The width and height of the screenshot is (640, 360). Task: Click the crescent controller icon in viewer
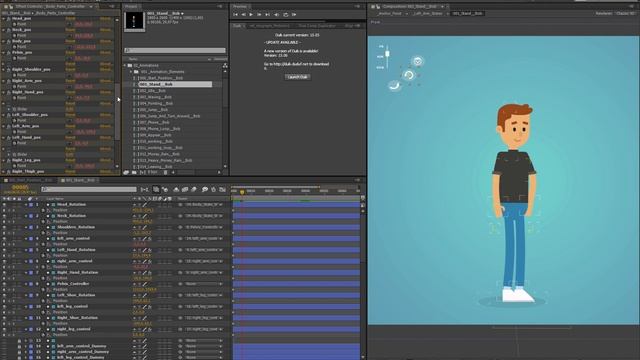pos(394,85)
